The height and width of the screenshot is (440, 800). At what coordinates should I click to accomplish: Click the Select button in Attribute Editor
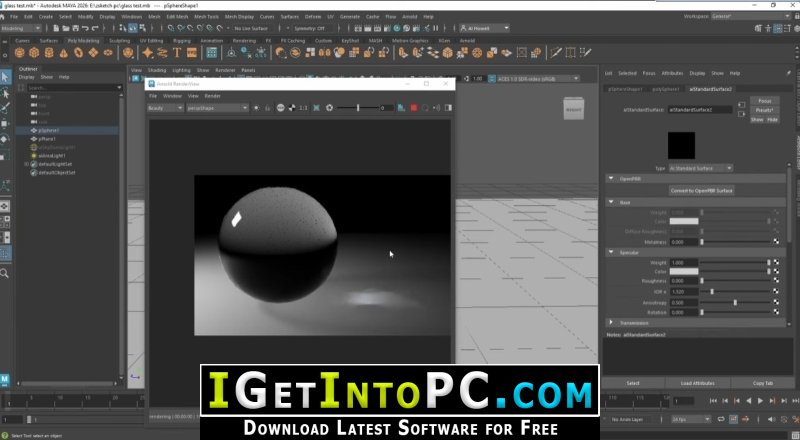point(633,383)
